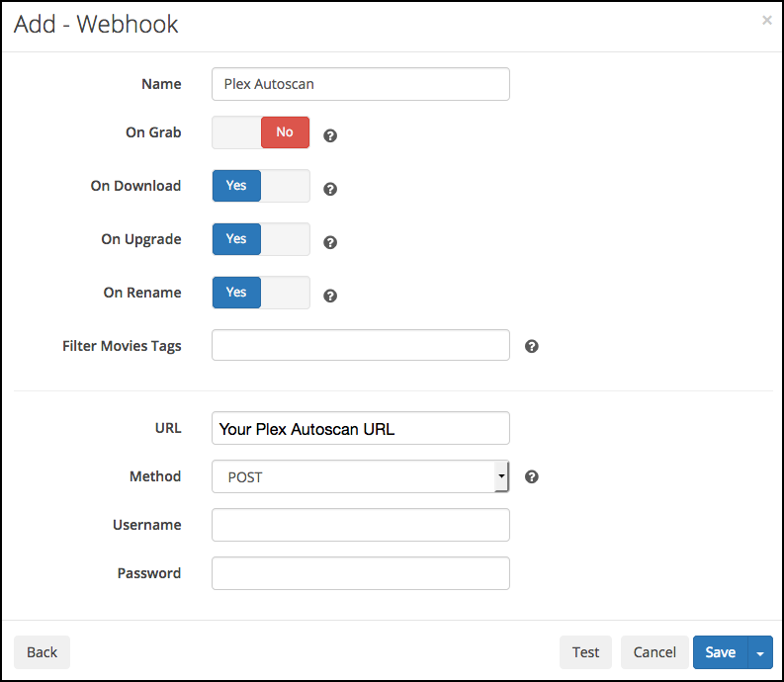Save the webhook settings
The image size is (784, 682).
(720, 652)
